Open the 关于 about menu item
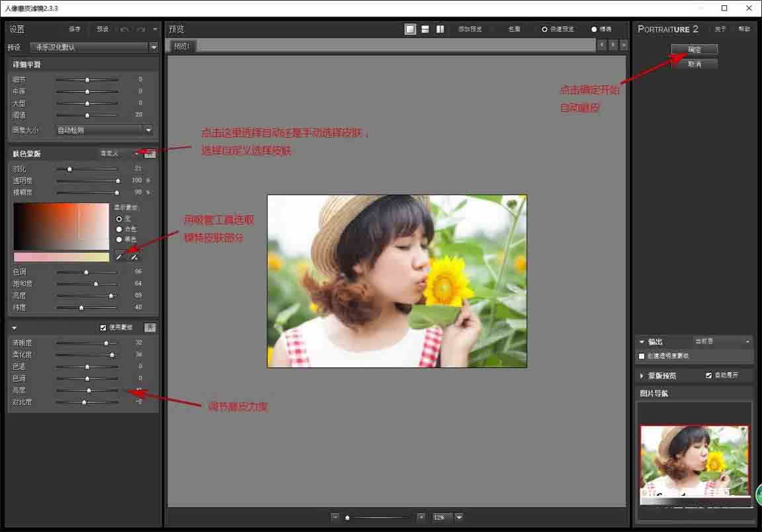Viewport: 762px width, 532px height. click(720, 29)
